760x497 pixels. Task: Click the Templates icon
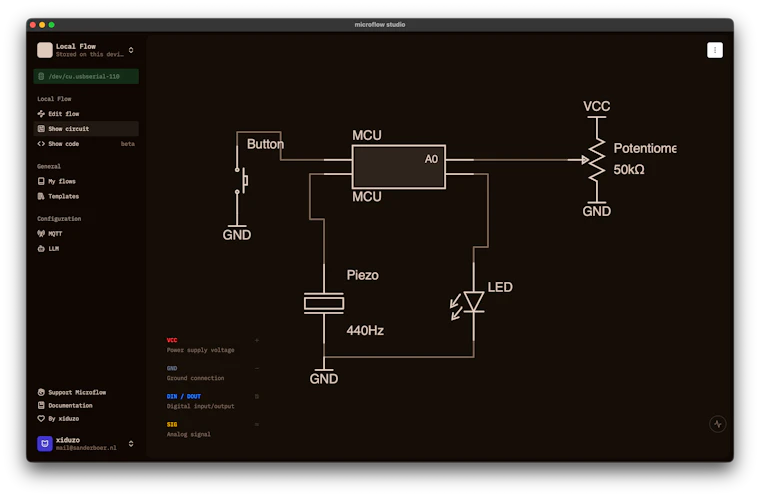41,196
